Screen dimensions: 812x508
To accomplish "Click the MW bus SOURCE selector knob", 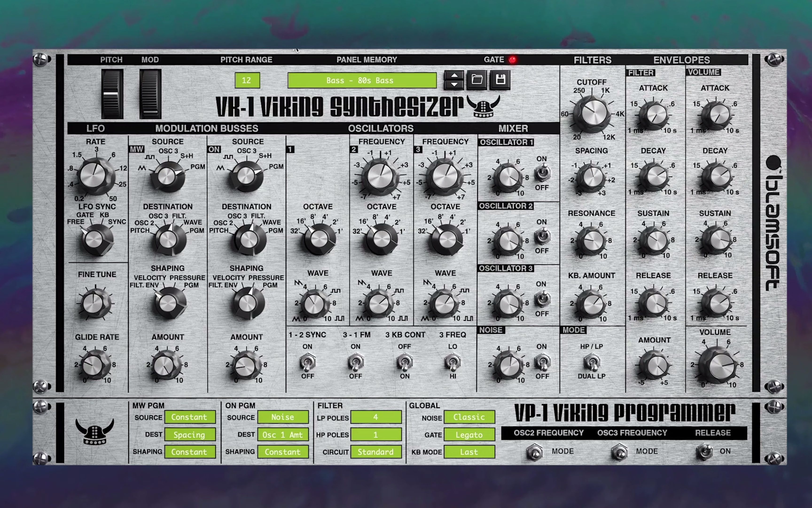I will pos(167,176).
